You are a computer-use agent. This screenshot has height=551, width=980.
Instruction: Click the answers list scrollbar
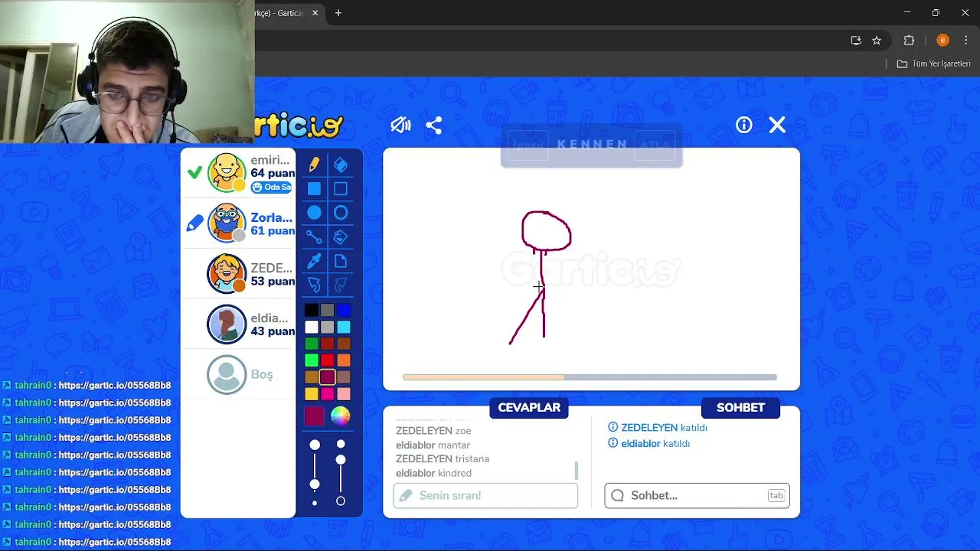tap(576, 470)
